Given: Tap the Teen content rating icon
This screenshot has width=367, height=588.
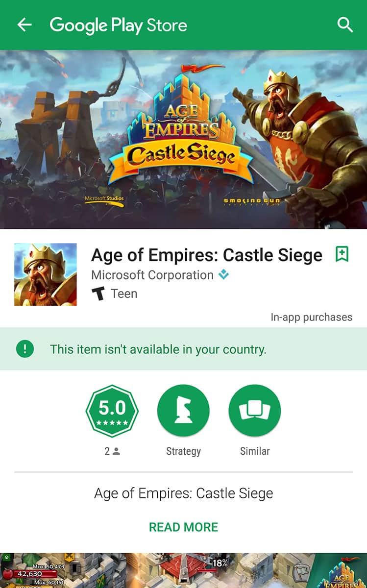Looking at the screenshot, I should coord(98,294).
